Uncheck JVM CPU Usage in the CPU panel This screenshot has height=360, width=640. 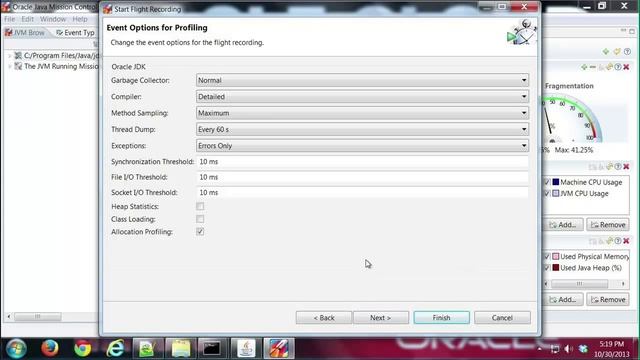pos(547,193)
